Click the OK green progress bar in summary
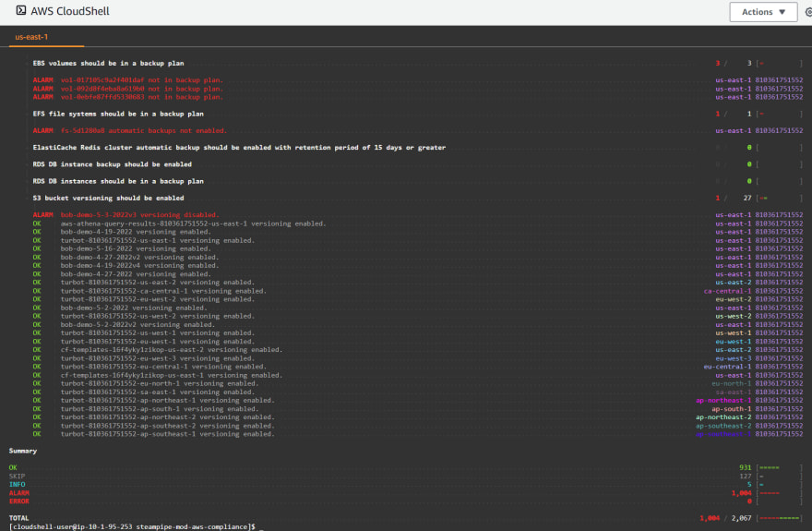The image size is (812, 531). [x=769, y=468]
